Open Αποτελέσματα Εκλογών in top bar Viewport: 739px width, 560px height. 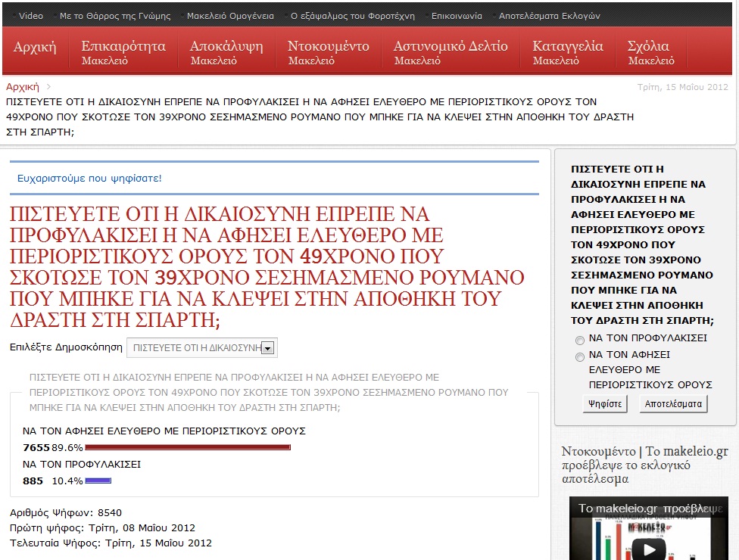[549, 15]
